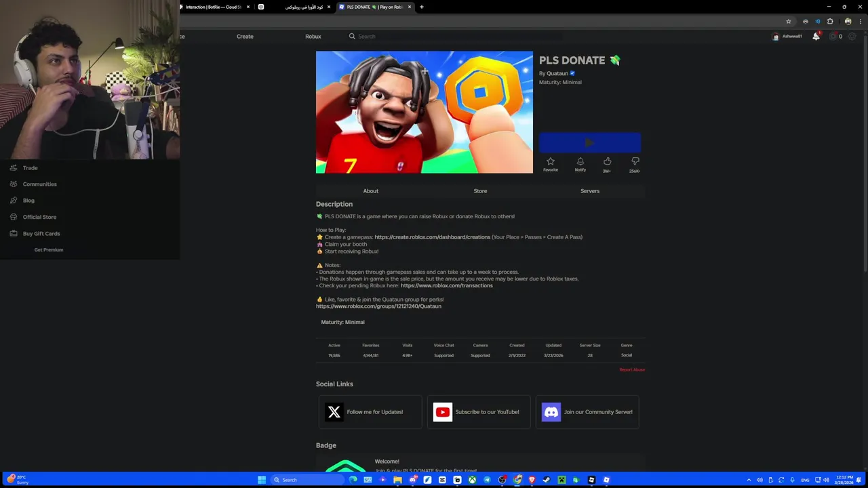Open the roblox.com/transactions link

pos(446,286)
